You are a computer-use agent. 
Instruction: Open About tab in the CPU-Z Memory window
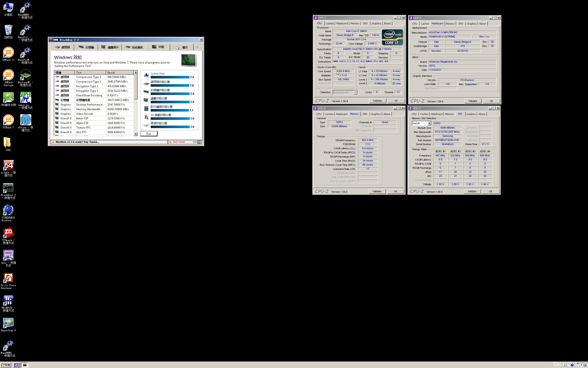coord(387,114)
